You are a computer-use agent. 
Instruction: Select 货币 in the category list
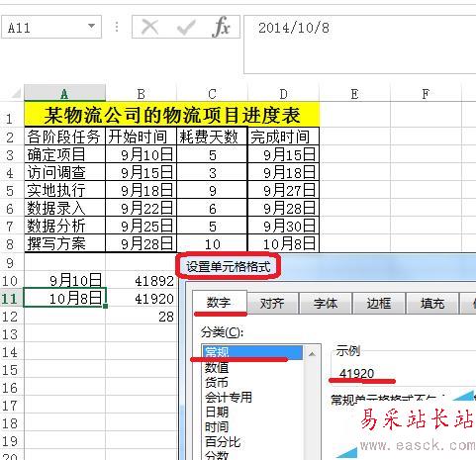coord(252,382)
